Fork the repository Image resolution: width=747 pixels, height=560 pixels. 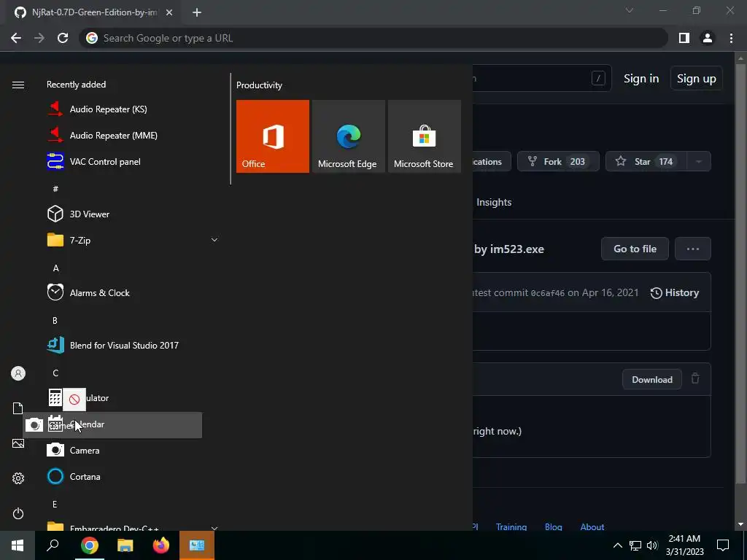pos(558,161)
